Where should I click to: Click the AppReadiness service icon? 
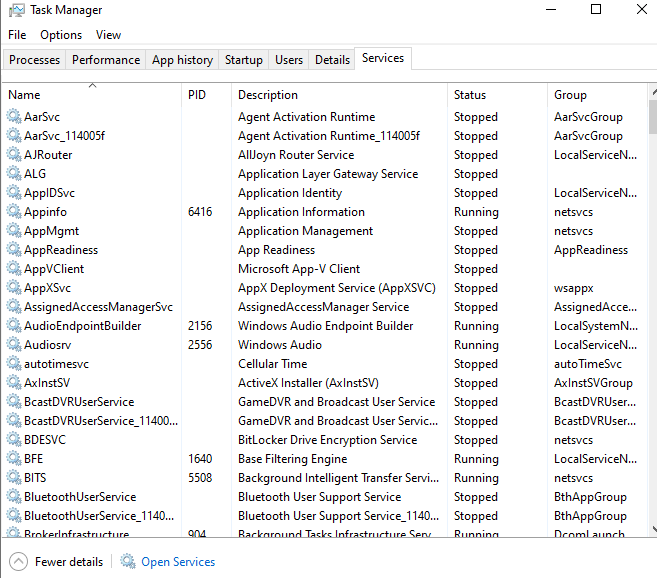click(x=14, y=249)
